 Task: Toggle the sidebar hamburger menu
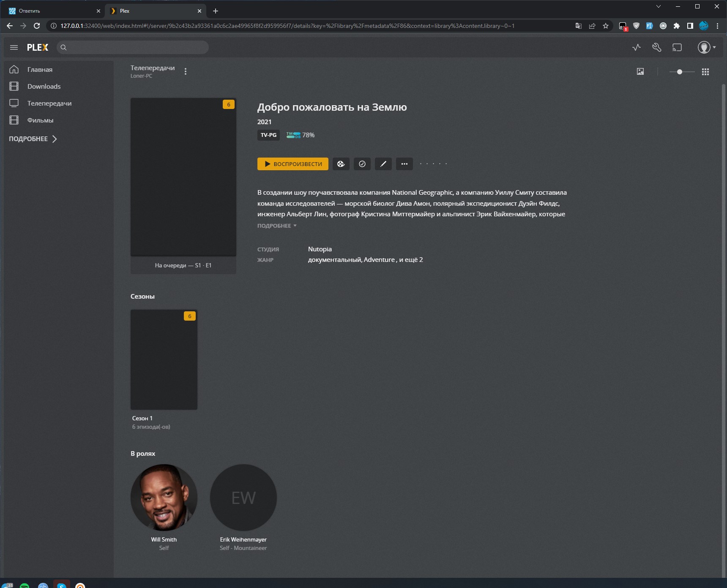(x=14, y=47)
